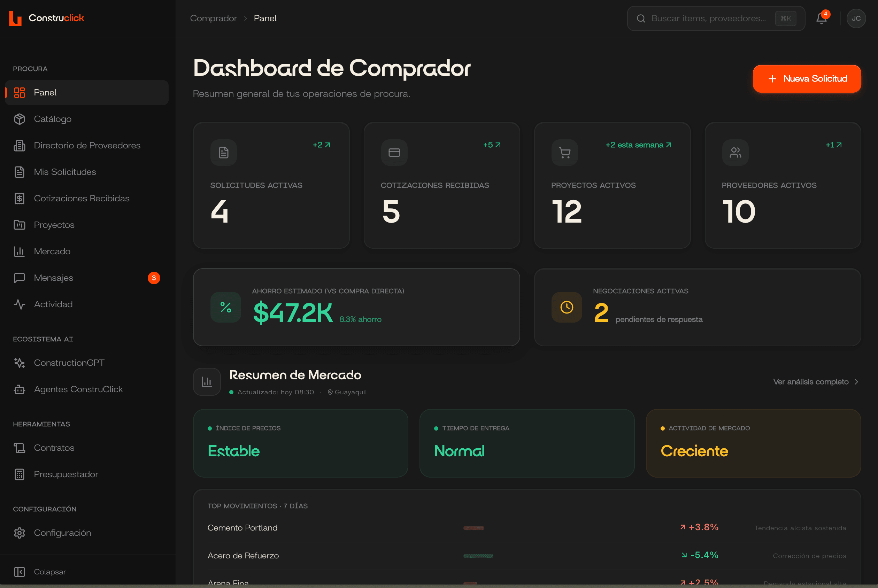Open Ver análisis completo link
878x588 pixels.
pos(816,381)
